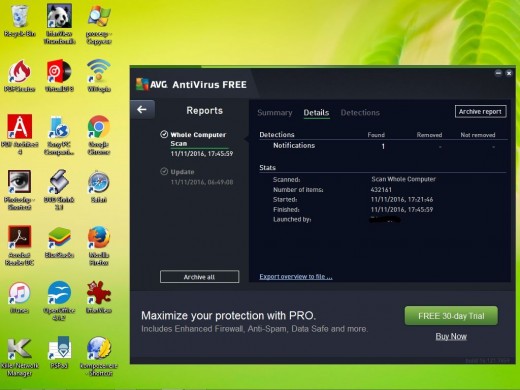Click the Archive all button
This screenshot has width=520, height=390.
pyautogui.click(x=199, y=277)
